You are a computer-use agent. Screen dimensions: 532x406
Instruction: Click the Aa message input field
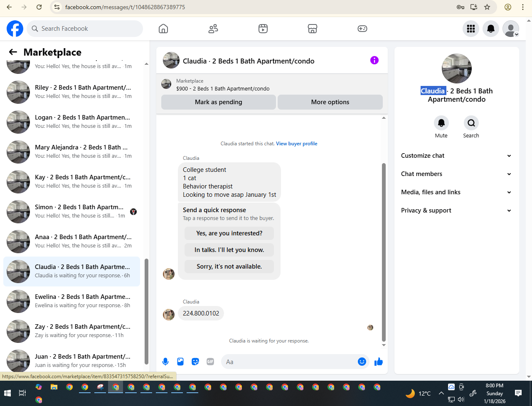coord(290,362)
